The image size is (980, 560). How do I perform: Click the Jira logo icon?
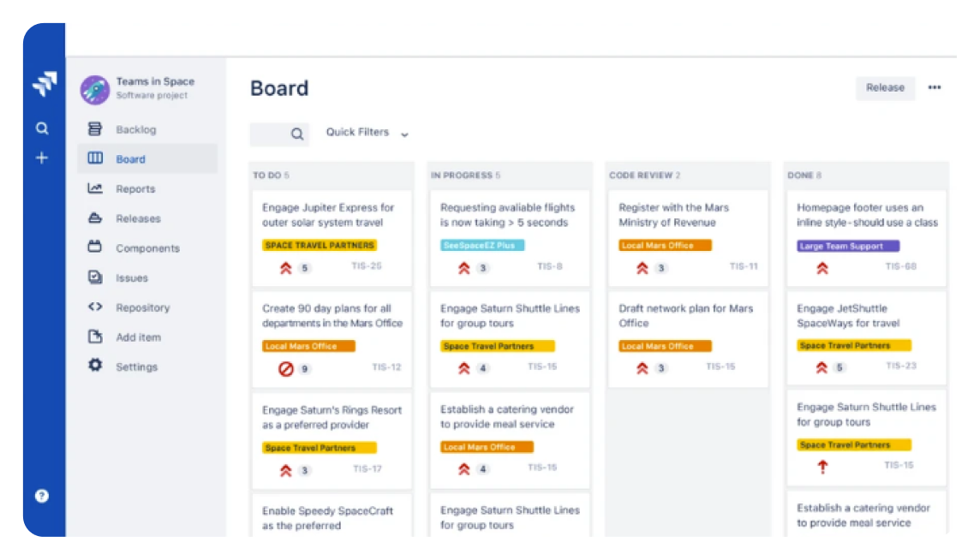(x=43, y=84)
